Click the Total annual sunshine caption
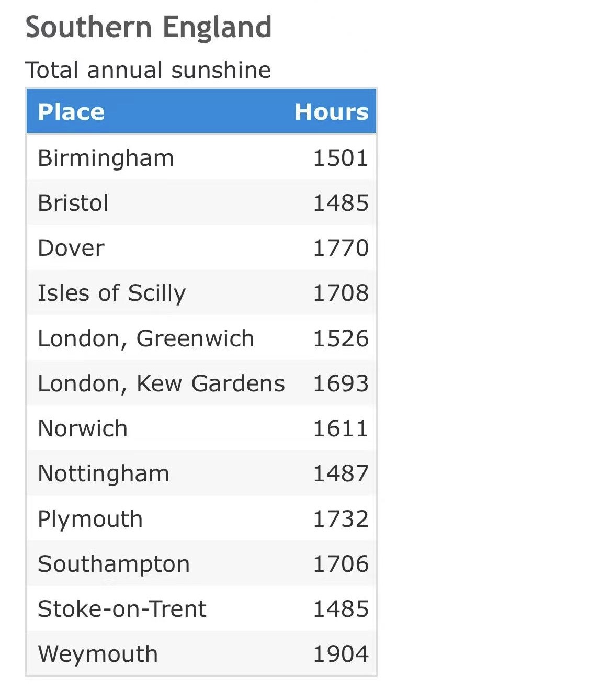Screen dimensions: 612x700 pos(148,70)
